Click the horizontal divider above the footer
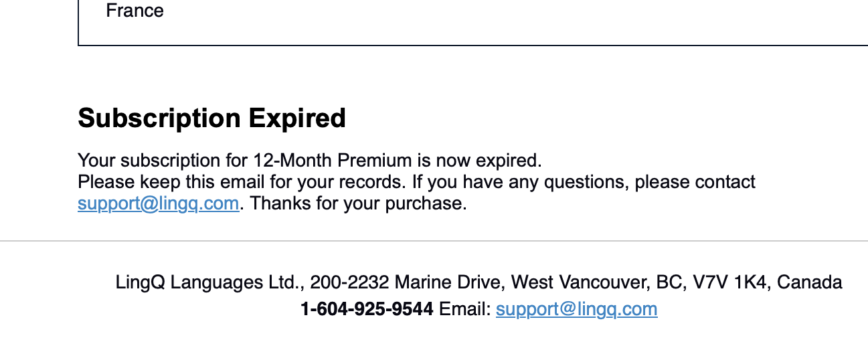 (x=434, y=240)
